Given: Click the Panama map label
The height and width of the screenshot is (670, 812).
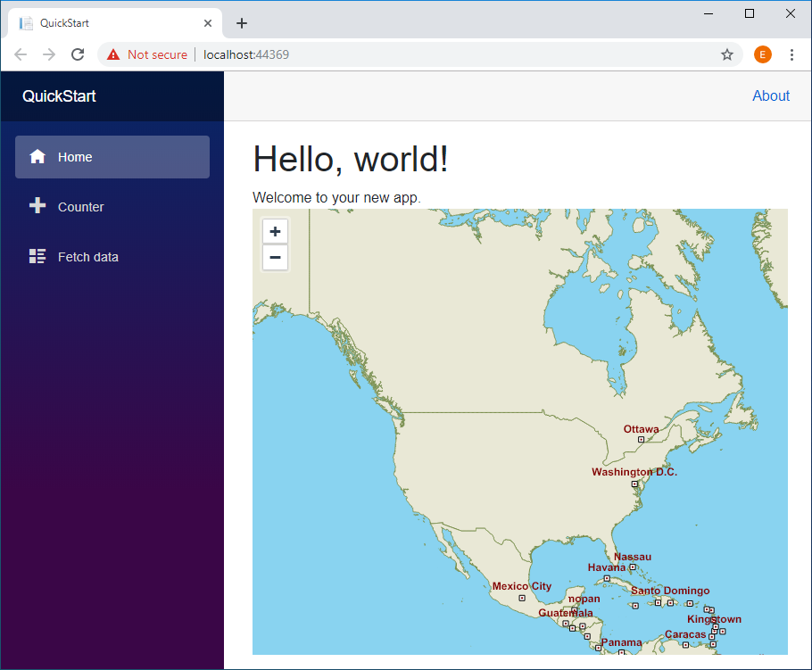Looking at the screenshot, I should tap(621, 642).
